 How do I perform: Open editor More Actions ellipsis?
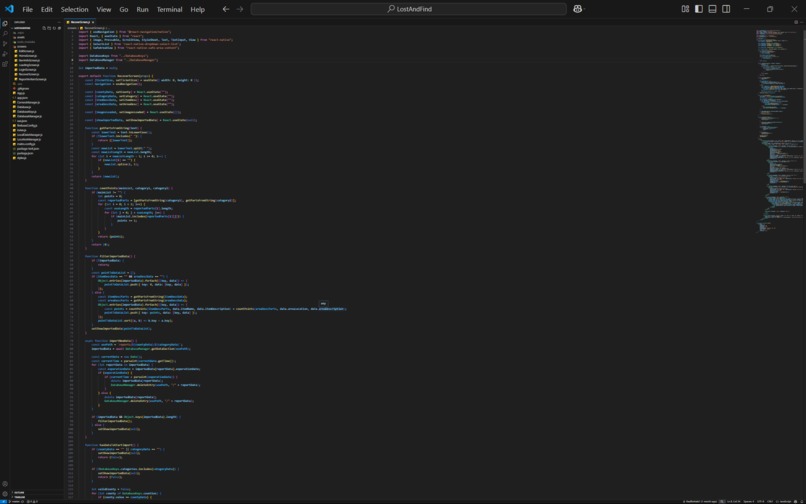tap(802, 22)
